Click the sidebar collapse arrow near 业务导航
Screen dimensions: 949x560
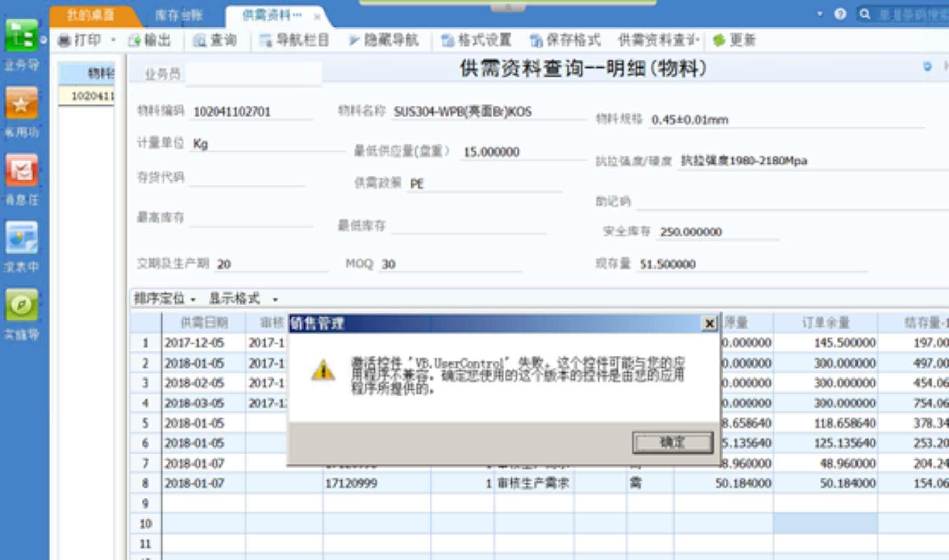click(44, 39)
